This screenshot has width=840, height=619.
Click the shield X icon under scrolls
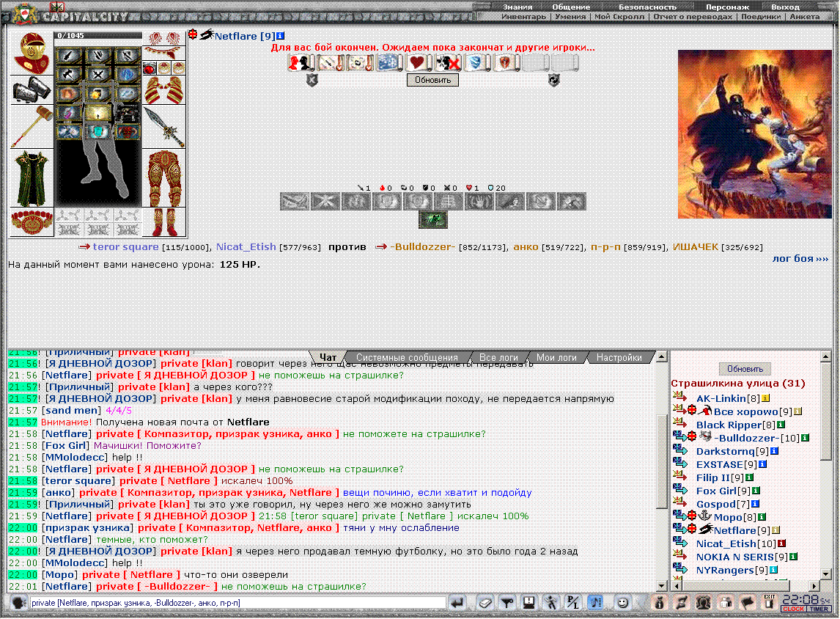(x=312, y=80)
